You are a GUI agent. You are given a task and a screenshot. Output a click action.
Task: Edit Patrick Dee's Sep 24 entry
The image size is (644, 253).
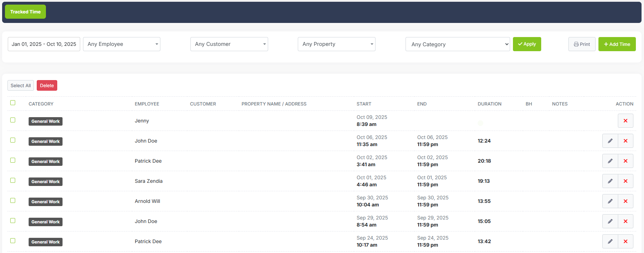tap(610, 241)
